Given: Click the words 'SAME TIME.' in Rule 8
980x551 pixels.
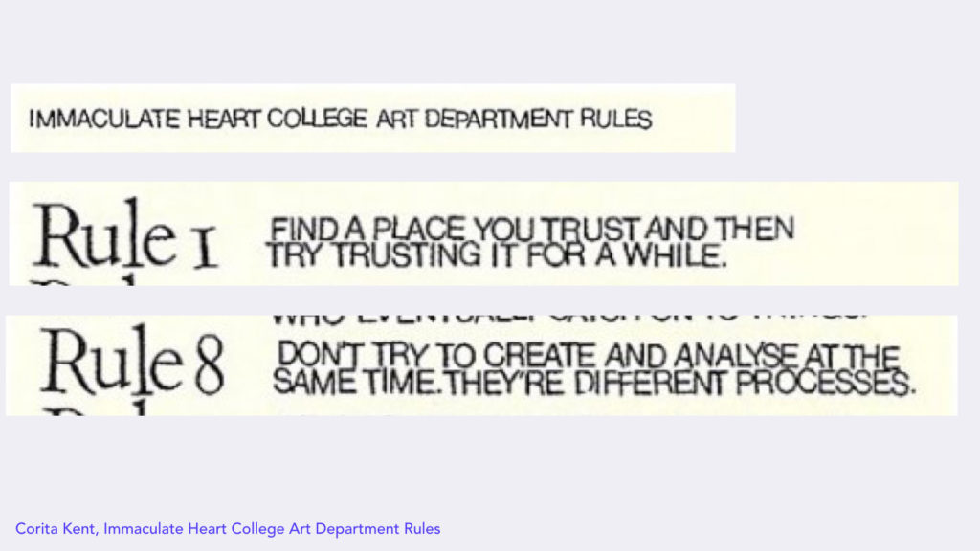Looking at the screenshot, I should (357, 383).
